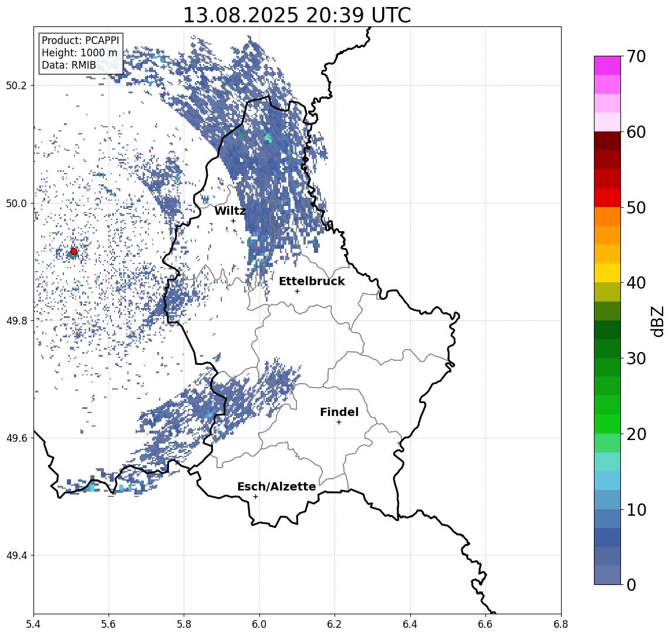
Task: Click the 50 colorbar tick label
Action: click(636, 208)
